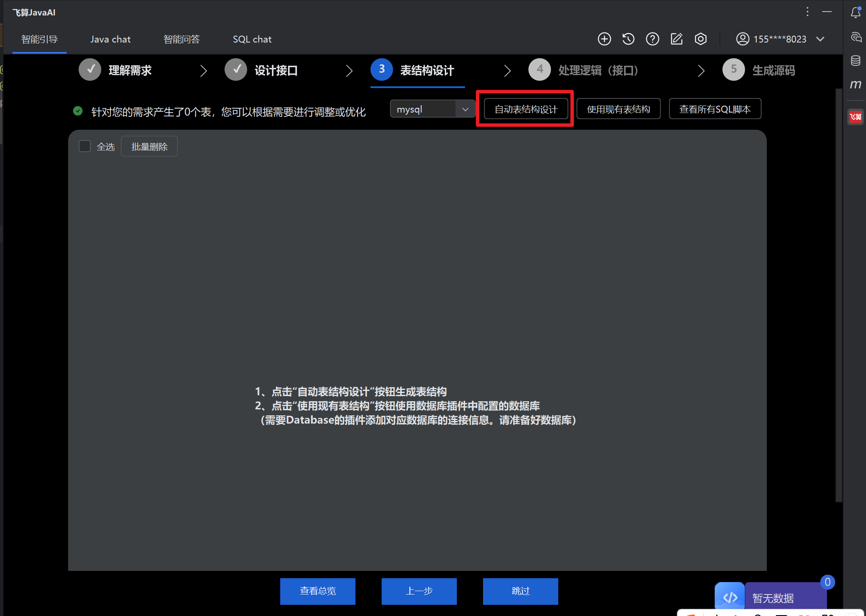Switch to the Java chat tab
This screenshot has height=616, width=866.
click(110, 39)
